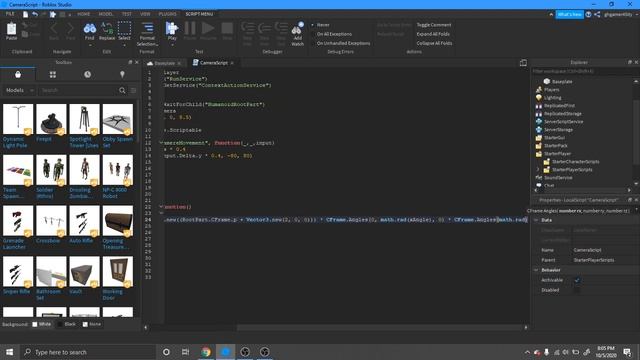Switch to the TEST ribbon tab
This screenshot has height=360, width=640.
[127, 14]
